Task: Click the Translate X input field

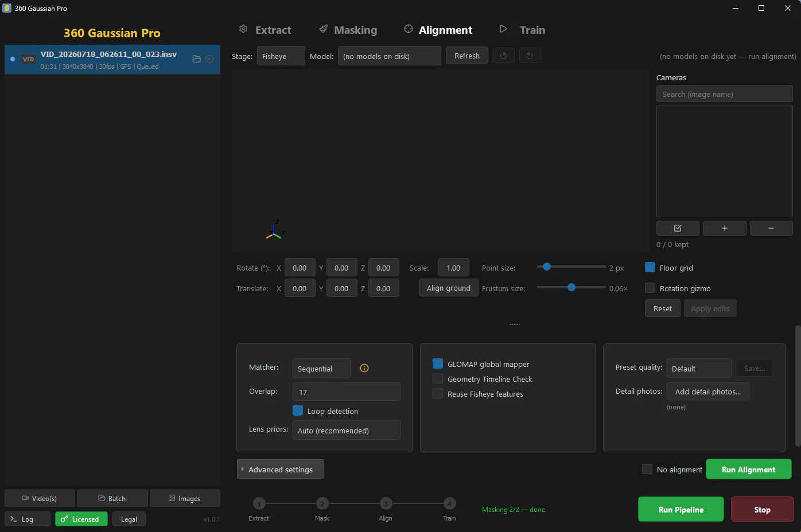Action: tap(300, 288)
